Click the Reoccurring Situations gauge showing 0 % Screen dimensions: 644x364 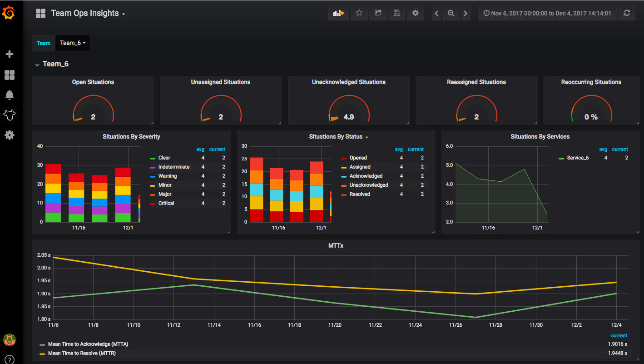tap(591, 109)
